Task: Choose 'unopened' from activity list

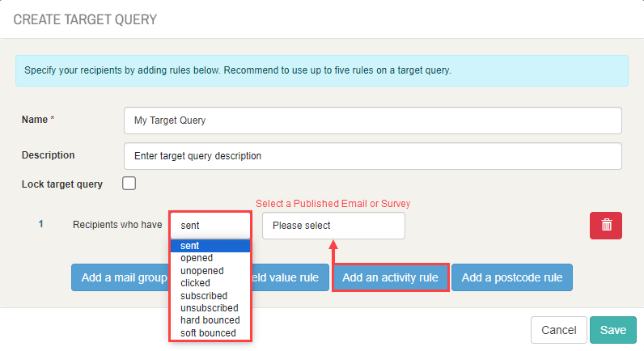Action: 210,271
